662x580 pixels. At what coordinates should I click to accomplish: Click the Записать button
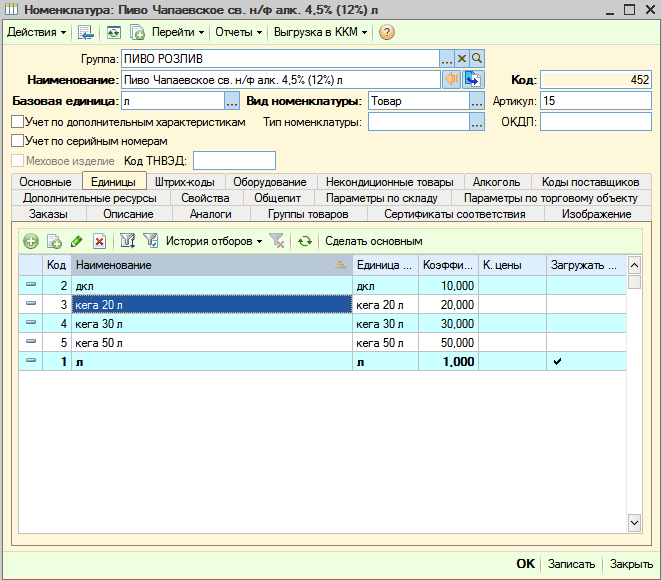point(571,564)
